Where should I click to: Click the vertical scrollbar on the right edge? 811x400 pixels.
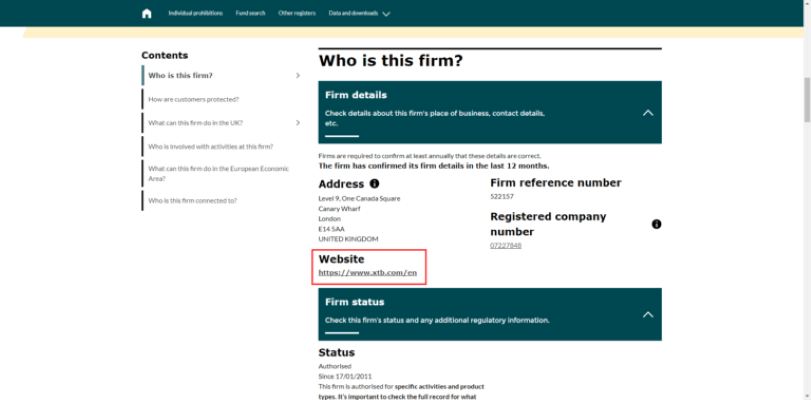pyautogui.click(x=805, y=100)
